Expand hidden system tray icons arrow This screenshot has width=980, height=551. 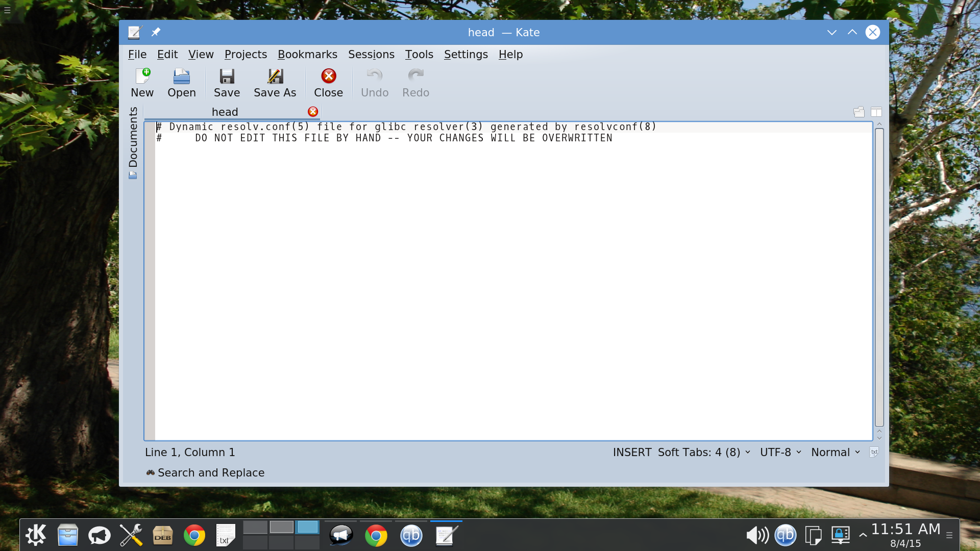coord(863,535)
